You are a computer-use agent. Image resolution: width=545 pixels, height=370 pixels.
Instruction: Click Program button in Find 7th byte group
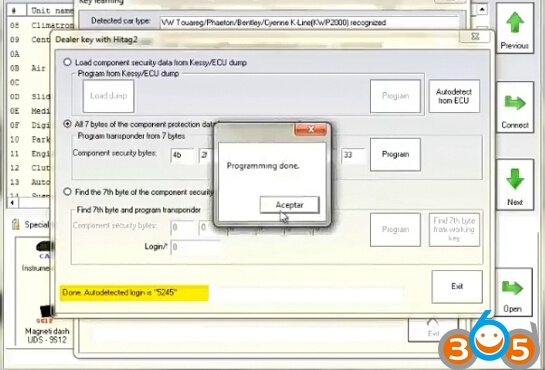click(395, 230)
